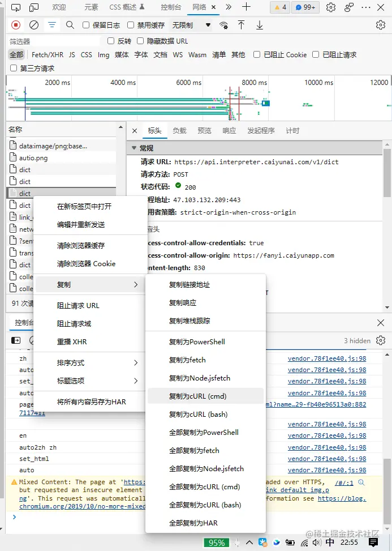The image size is (392, 551).
Task: Select 复制为cURL (cmd)
Action: point(205,396)
